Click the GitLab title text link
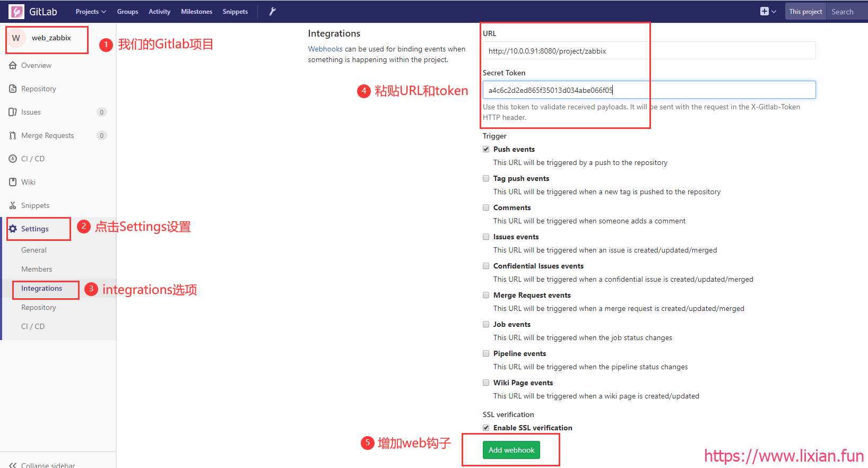Viewport: 868px width, 468px height. pos(43,11)
